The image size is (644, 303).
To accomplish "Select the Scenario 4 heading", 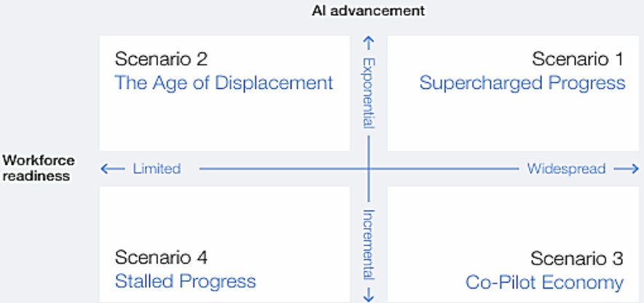I will [161, 258].
